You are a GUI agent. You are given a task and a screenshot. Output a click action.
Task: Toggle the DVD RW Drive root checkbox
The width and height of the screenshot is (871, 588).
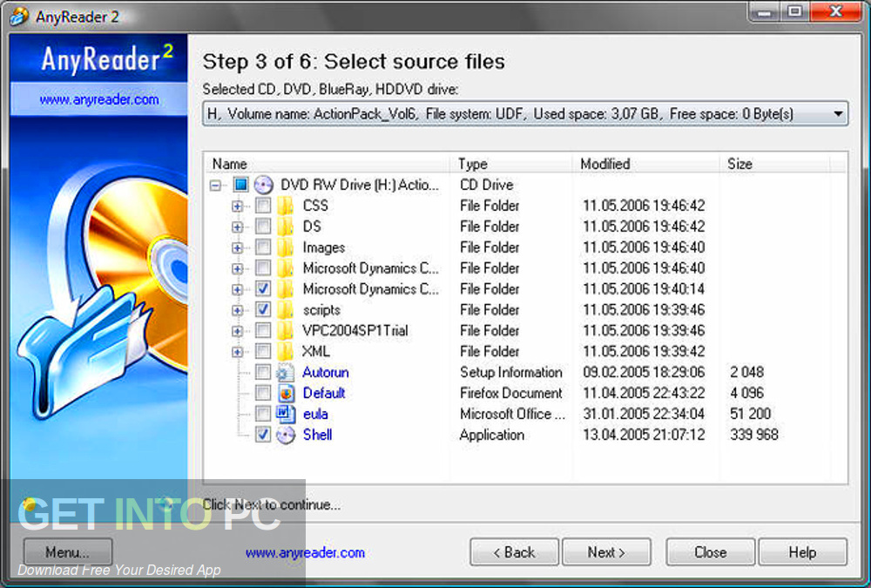[x=240, y=185]
